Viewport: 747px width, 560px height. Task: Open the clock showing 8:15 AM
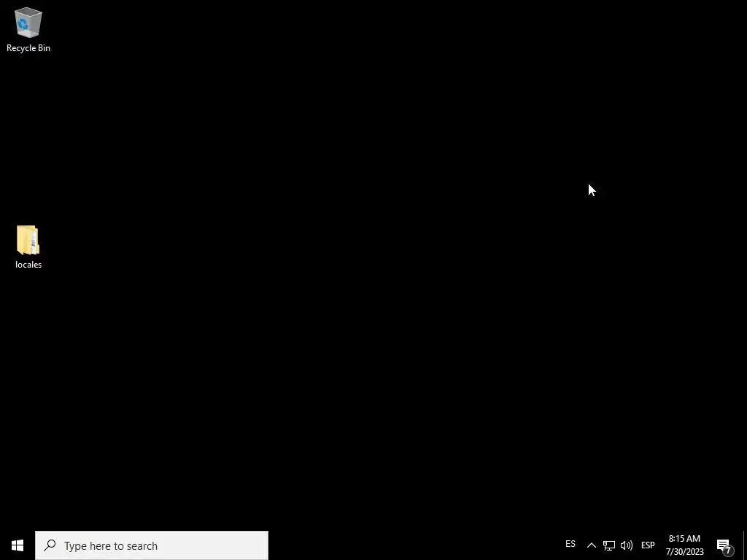click(684, 545)
